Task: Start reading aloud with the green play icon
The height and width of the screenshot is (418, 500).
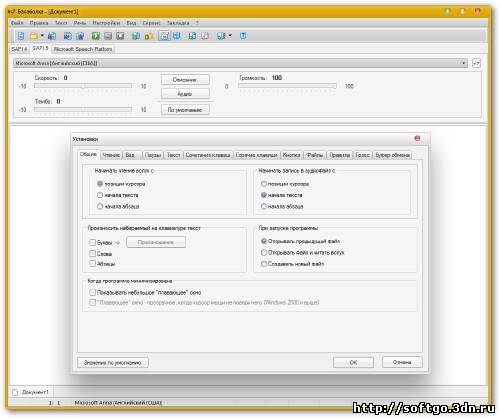Action: click(96, 36)
